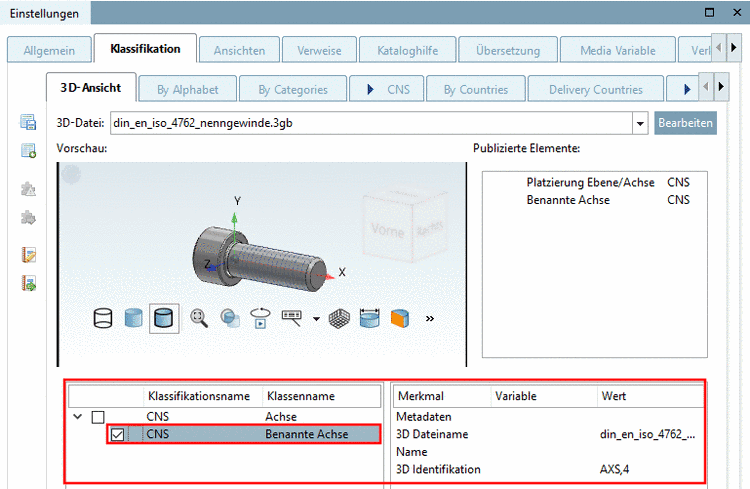750x489 pixels.
Task: Select the 3D-Ansicht sub-tab
Action: (91, 88)
